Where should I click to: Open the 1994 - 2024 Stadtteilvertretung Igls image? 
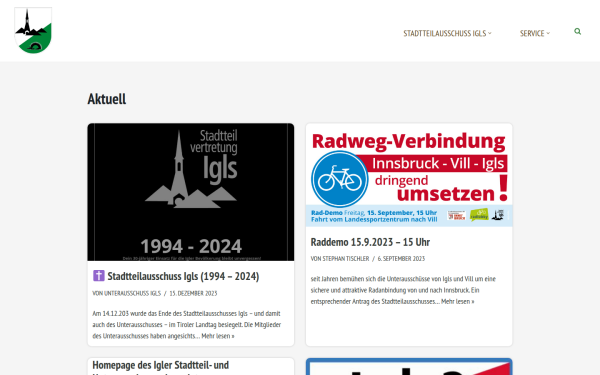tap(191, 192)
